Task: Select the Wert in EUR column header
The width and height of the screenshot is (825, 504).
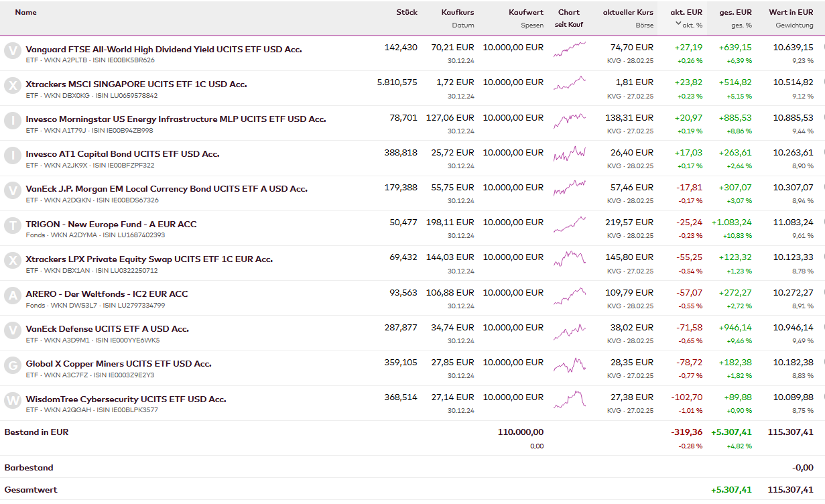Action: coord(791,12)
